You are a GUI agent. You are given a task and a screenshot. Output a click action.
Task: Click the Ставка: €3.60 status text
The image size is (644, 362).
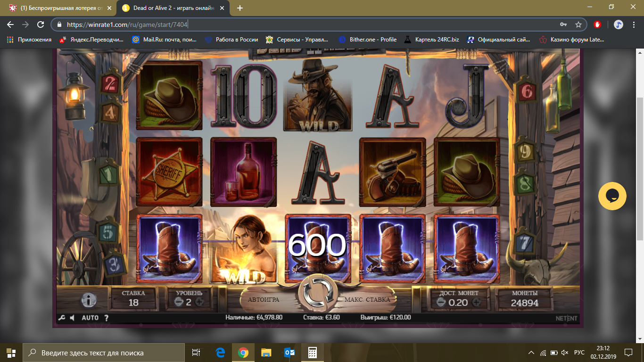click(321, 317)
